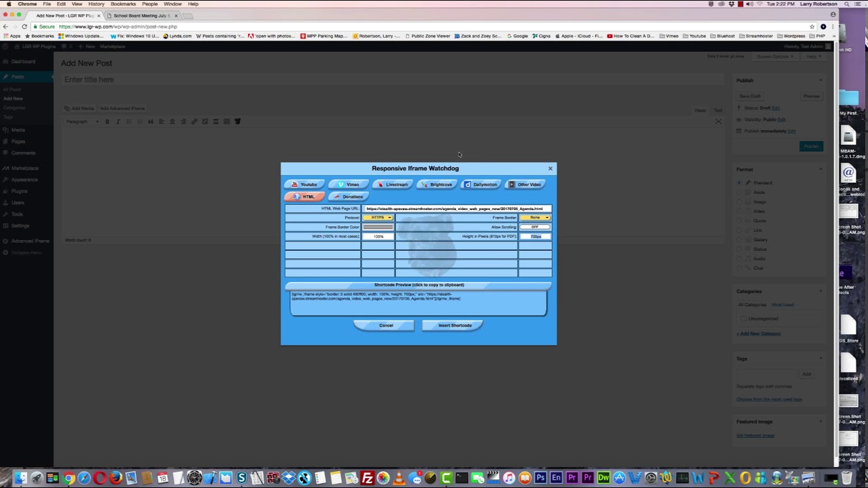Open the Chrome Edit menu
Screen dimensions: 868x488
[x=61, y=4]
